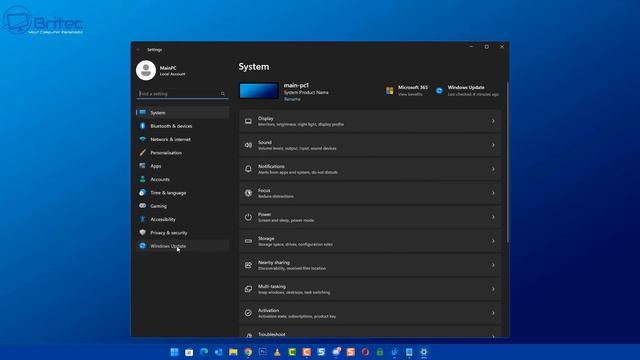Viewport: 640px width, 360px height.
Task: Click the Settings gear in the taskbar
Action: [x=424, y=352]
